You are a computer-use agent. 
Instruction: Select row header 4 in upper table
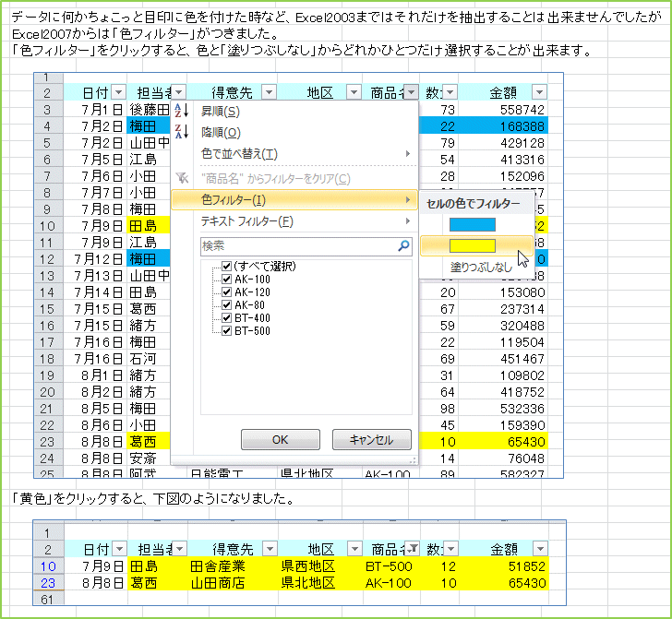(49, 126)
